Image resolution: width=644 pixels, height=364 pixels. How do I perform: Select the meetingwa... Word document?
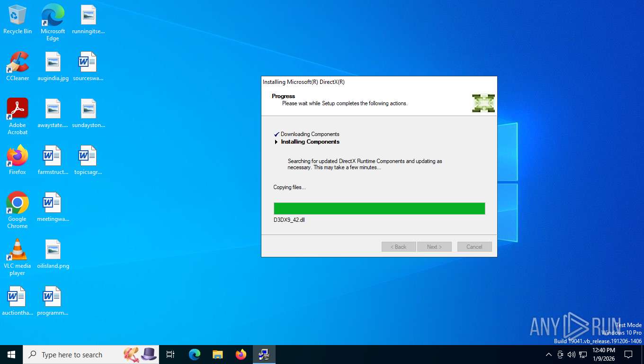pyautogui.click(x=53, y=207)
